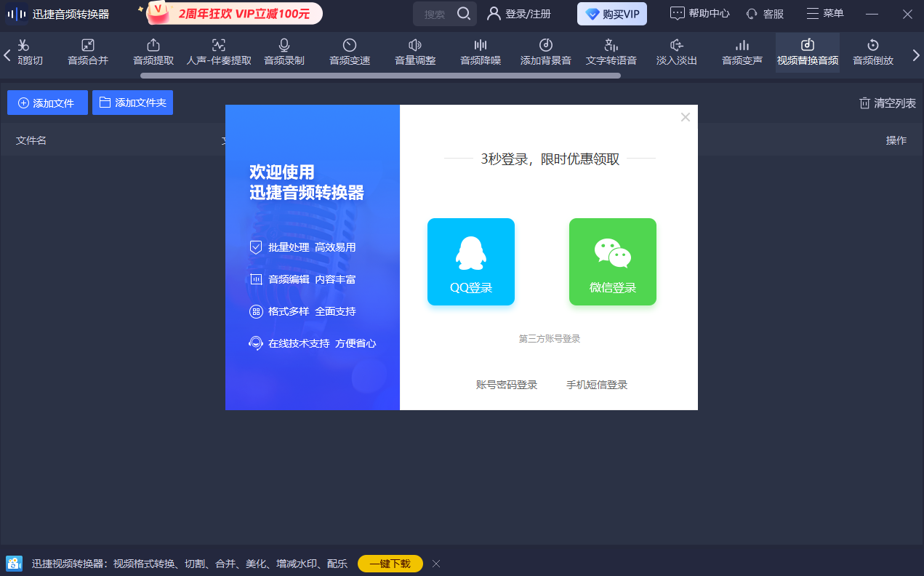Screen dimensions: 924x576
Task: Open the 帮助中心 help center
Action: click(699, 12)
